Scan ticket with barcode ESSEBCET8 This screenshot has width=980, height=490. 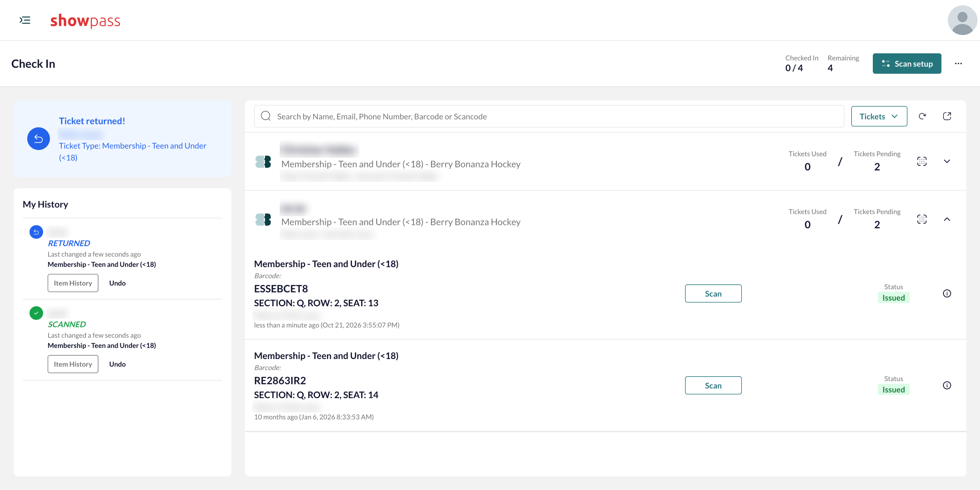713,294
